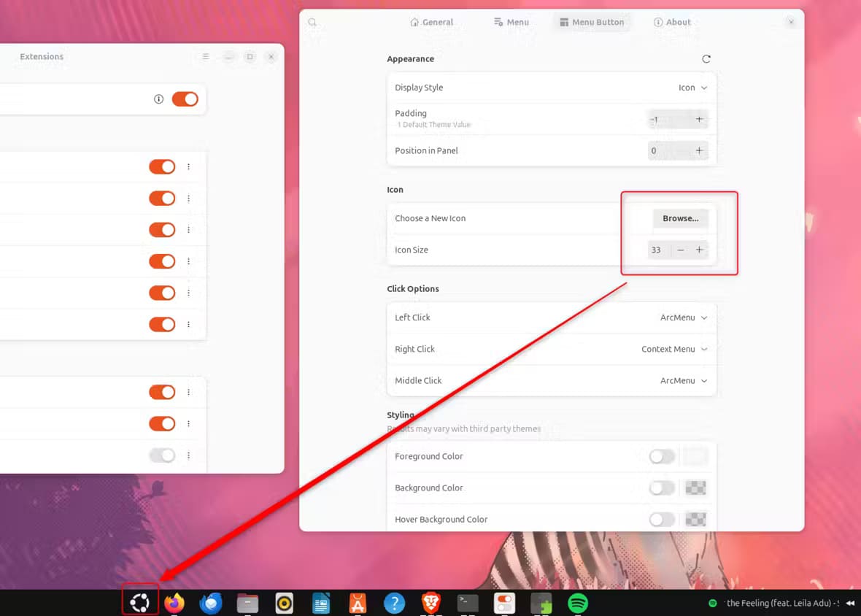This screenshot has width=861, height=616.
Task: Minimize the Extensions window
Action: click(x=228, y=56)
